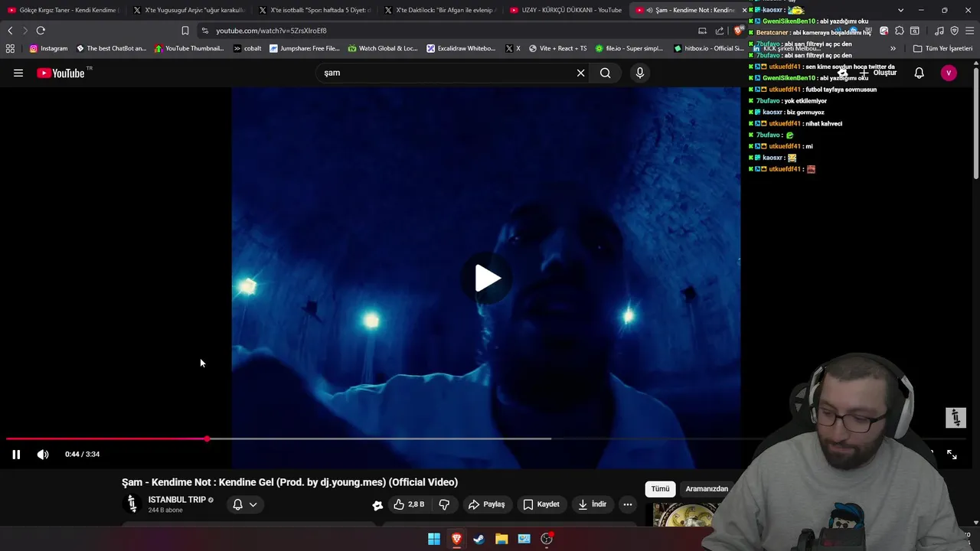
Task: Switch to X'te isotball tab
Action: (314, 10)
